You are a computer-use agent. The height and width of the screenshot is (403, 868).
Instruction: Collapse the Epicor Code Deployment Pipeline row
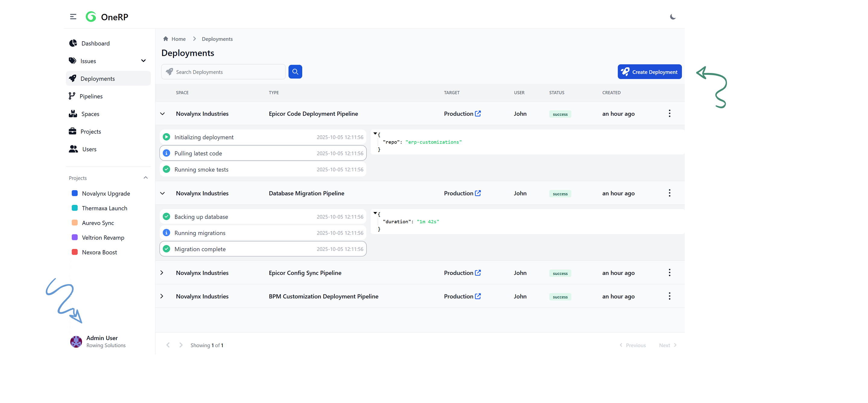[x=162, y=114]
